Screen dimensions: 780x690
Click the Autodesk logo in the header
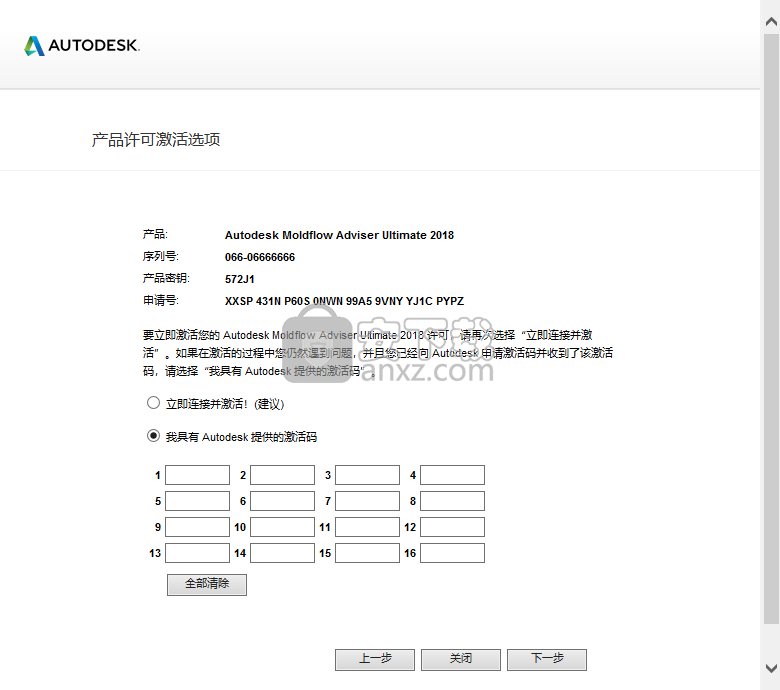[82, 46]
